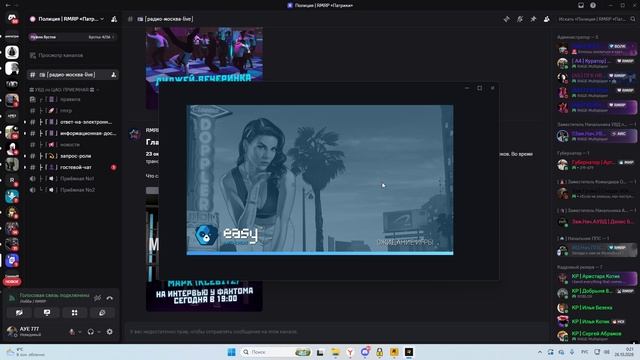The height and width of the screenshot is (360, 640).
Task: Click the easy anti-cheat launcher loading bar
Action: pyautogui.click(x=320, y=253)
